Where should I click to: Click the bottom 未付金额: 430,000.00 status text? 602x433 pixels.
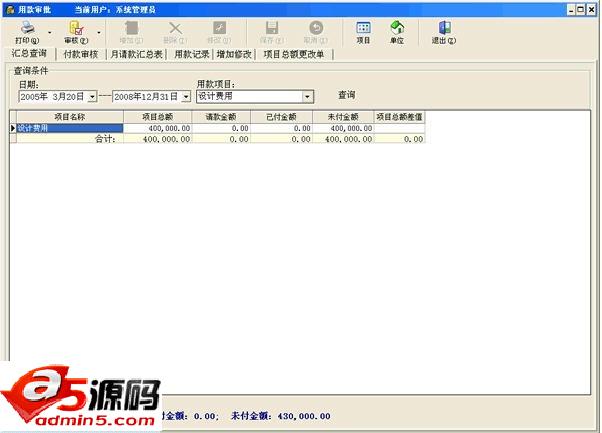(281, 416)
